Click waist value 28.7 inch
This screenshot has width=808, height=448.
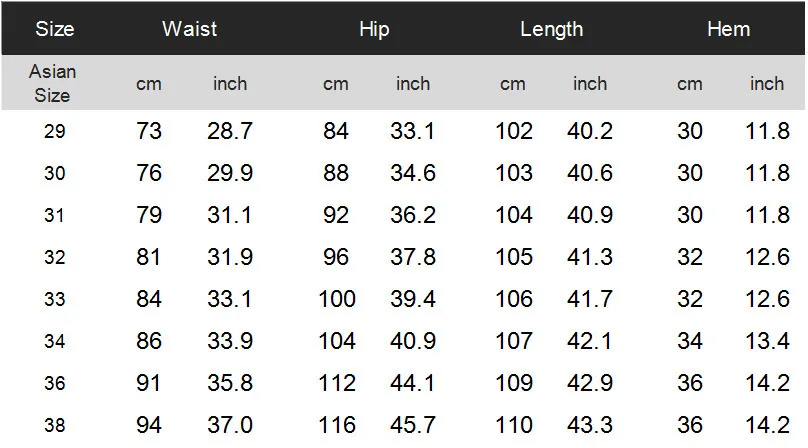click(x=230, y=132)
